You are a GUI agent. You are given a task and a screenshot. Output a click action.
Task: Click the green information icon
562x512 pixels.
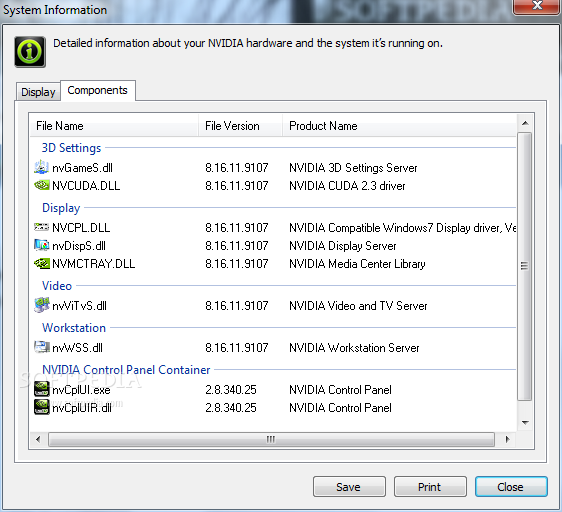click(30, 52)
